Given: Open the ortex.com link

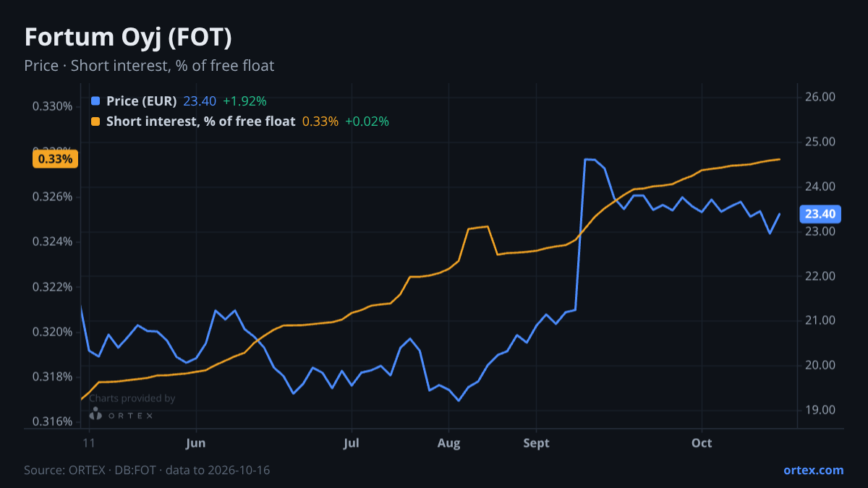Looking at the screenshot, I should point(814,470).
